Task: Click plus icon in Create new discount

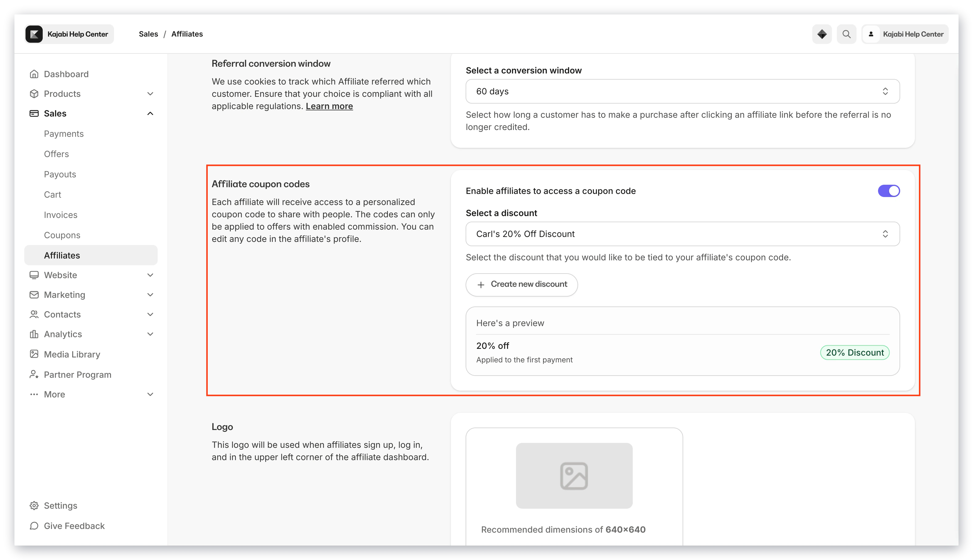Action: 481,285
